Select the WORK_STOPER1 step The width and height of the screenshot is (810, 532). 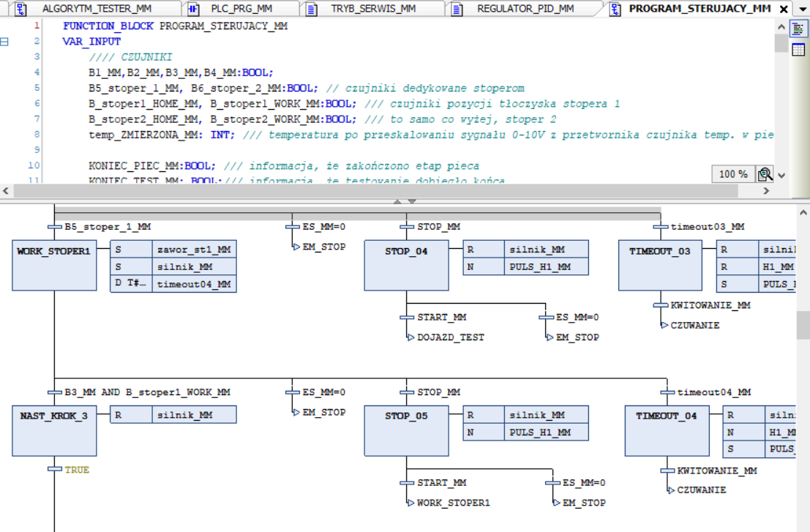(x=54, y=266)
